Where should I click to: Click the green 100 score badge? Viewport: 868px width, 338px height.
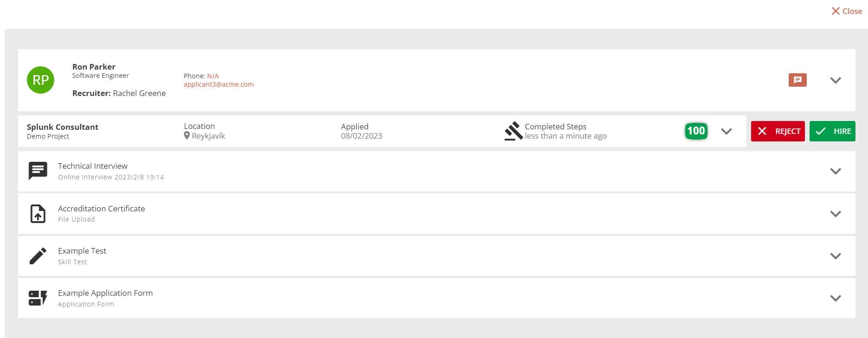pos(696,131)
